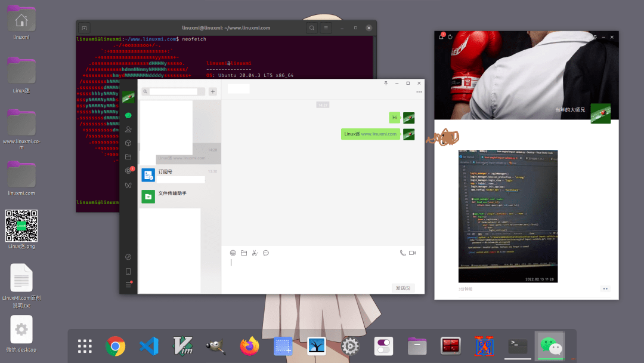Open the Mini Programs icon in WeChat sidebar
This screenshot has width=644, height=363.
point(128,257)
